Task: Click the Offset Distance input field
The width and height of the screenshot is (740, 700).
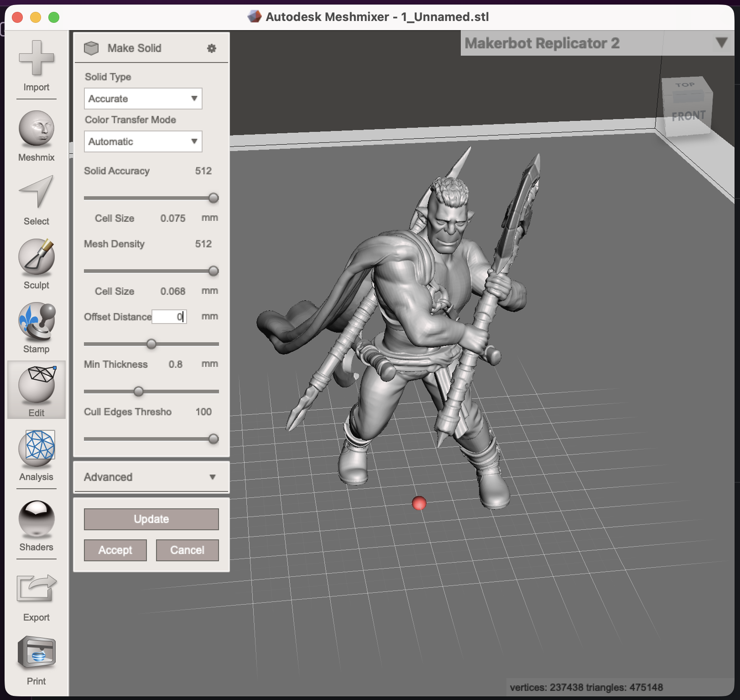Action: click(x=169, y=317)
